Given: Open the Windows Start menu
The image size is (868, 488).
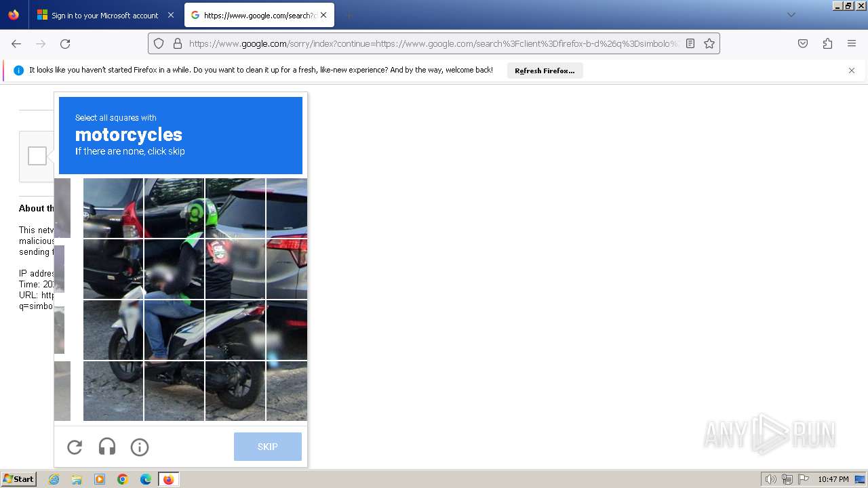Looking at the screenshot, I should pyautogui.click(x=18, y=479).
